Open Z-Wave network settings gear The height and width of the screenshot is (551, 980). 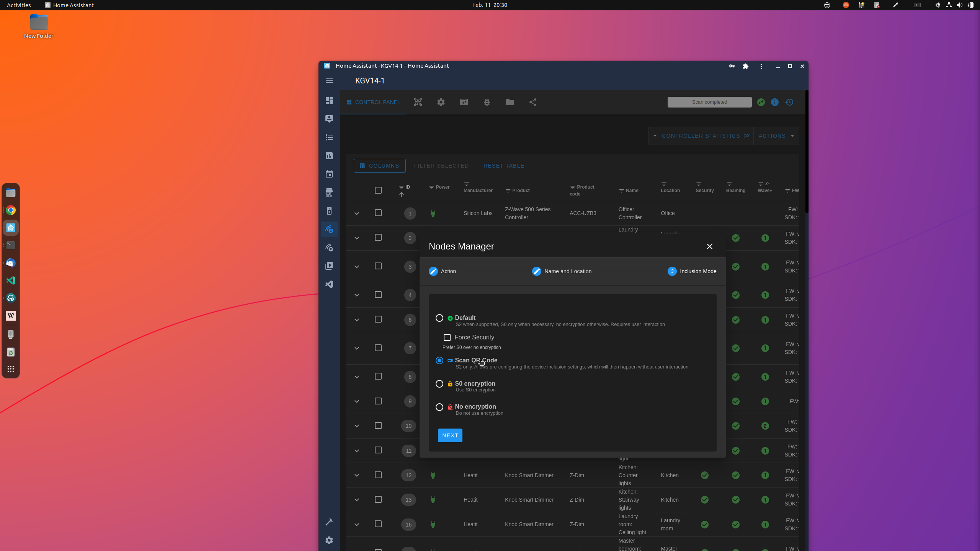click(x=441, y=102)
